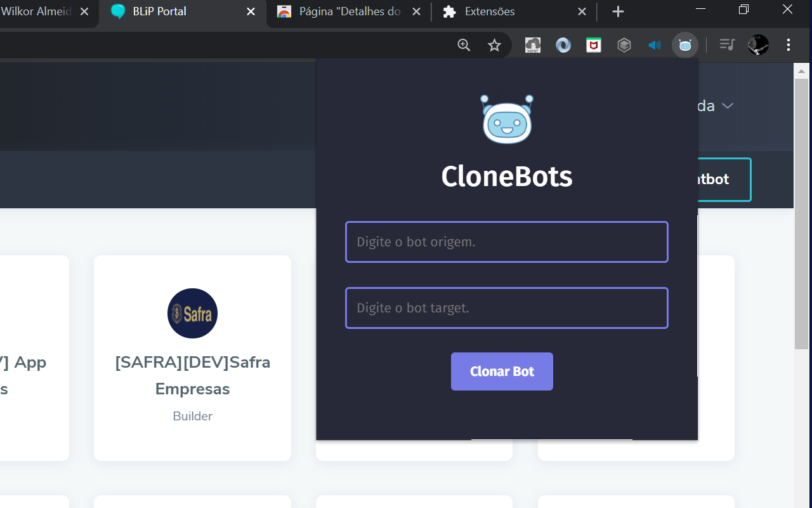The height and width of the screenshot is (508, 812).
Task: Open the browser profile avatar
Action: tap(757, 45)
